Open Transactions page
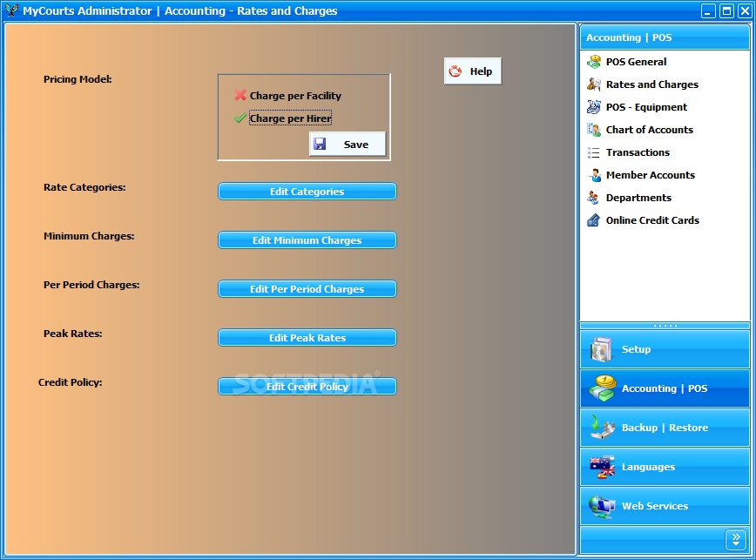This screenshot has height=560, width=756. [638, 152]
